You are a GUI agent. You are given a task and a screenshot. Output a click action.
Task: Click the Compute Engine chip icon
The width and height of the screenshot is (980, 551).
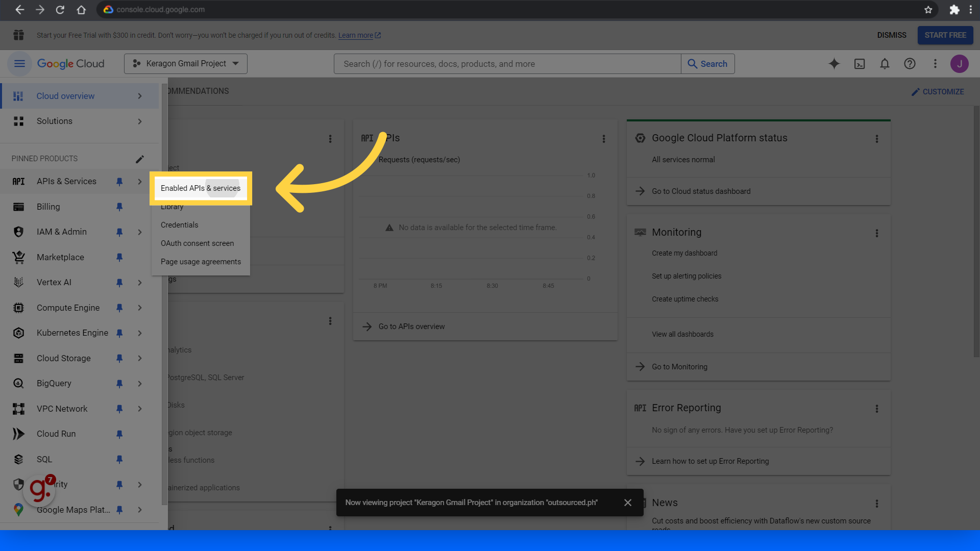click(x=19, y=308)
